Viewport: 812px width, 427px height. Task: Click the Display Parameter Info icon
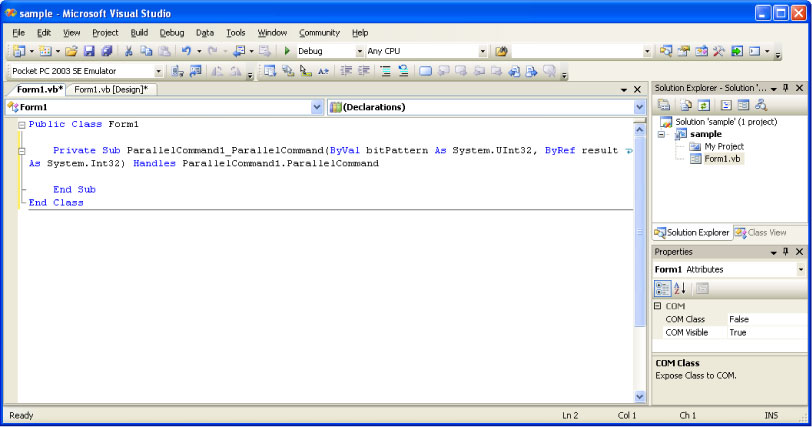click(288, 71)
